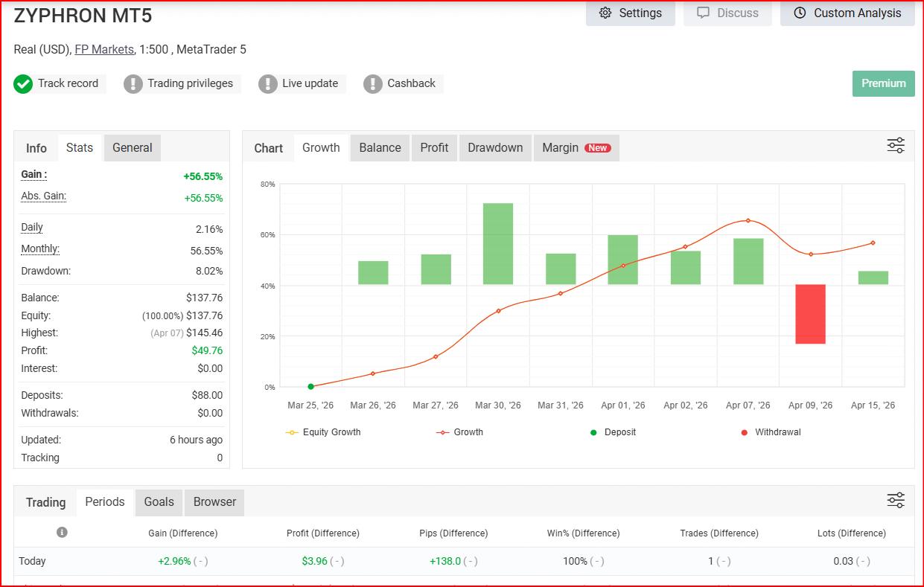Open the Browser tab
The image size is (924, 587).
point(214,501)
